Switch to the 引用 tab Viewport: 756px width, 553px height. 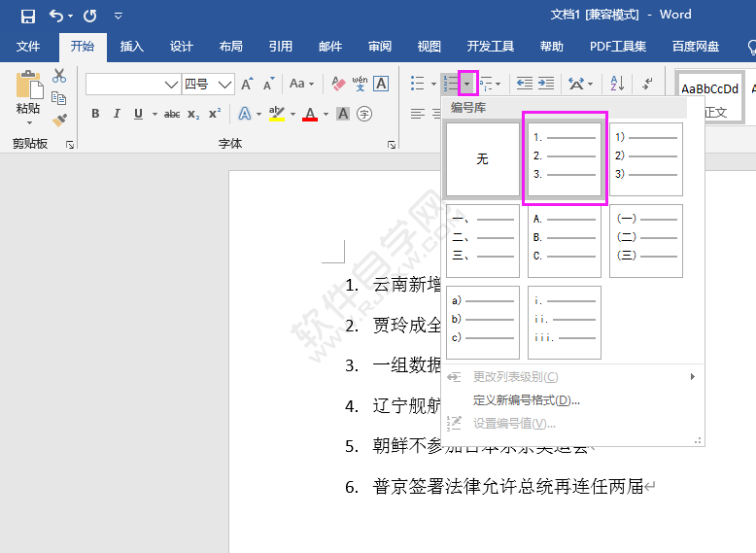pyautogui.click(x=281, y=47)
